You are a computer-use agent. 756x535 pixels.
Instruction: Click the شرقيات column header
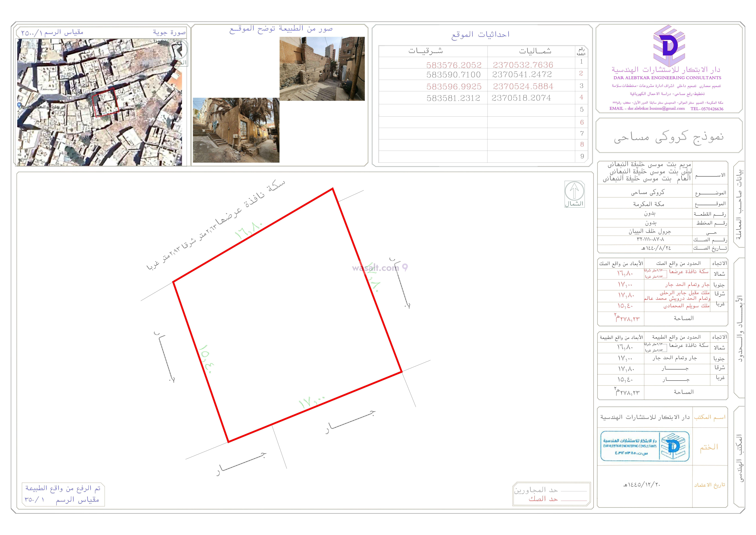tap(426, 51)
